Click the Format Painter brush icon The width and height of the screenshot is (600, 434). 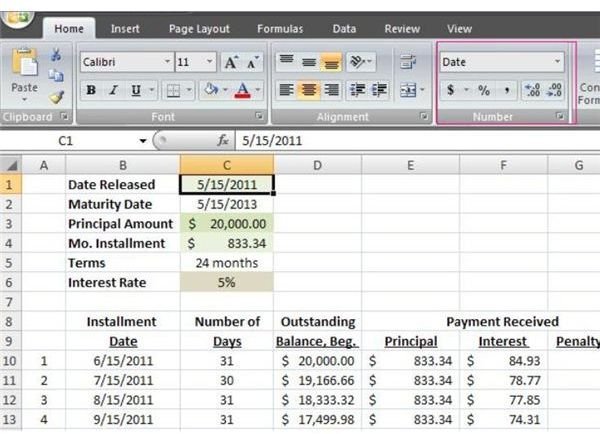pyautogui.click(x=56, y=97)
